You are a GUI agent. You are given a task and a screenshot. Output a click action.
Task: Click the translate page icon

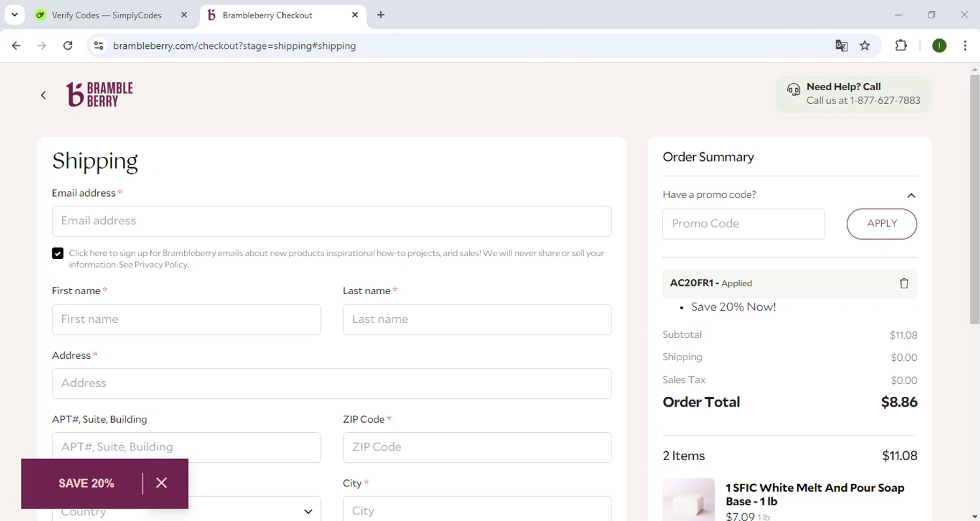[841, 46]
